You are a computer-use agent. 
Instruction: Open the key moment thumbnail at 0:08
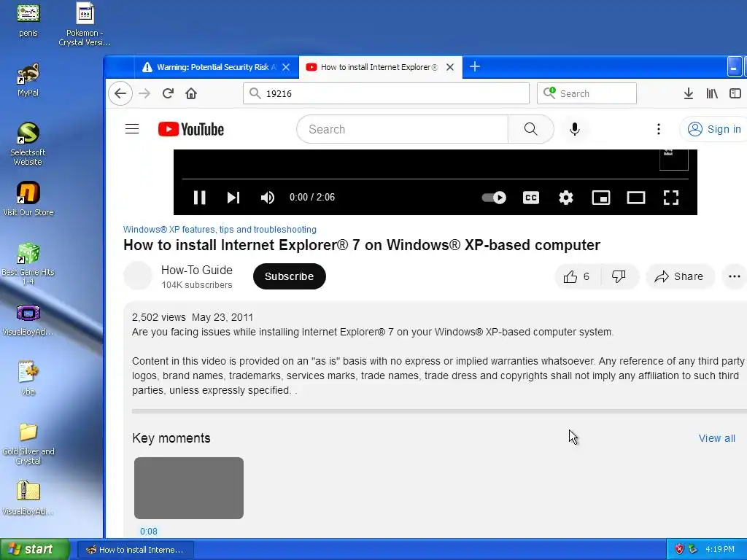tap(189, 488)
